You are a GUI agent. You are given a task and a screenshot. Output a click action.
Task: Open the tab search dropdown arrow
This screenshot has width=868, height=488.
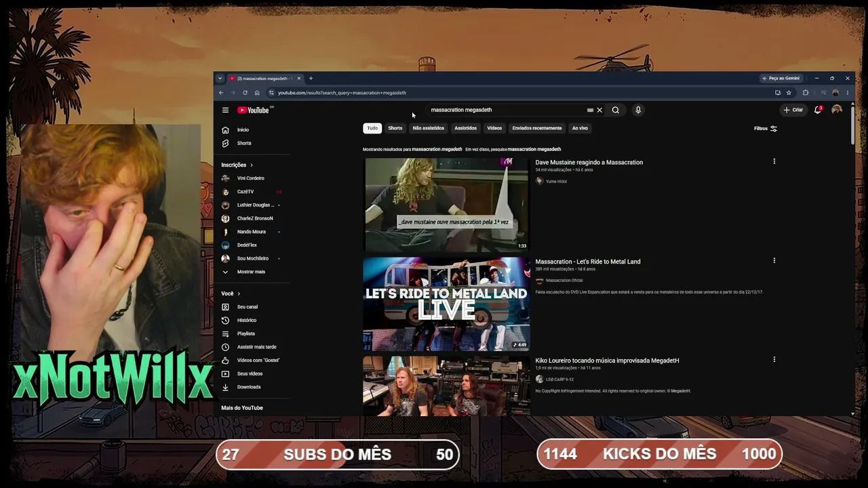[x=220, y=78]
